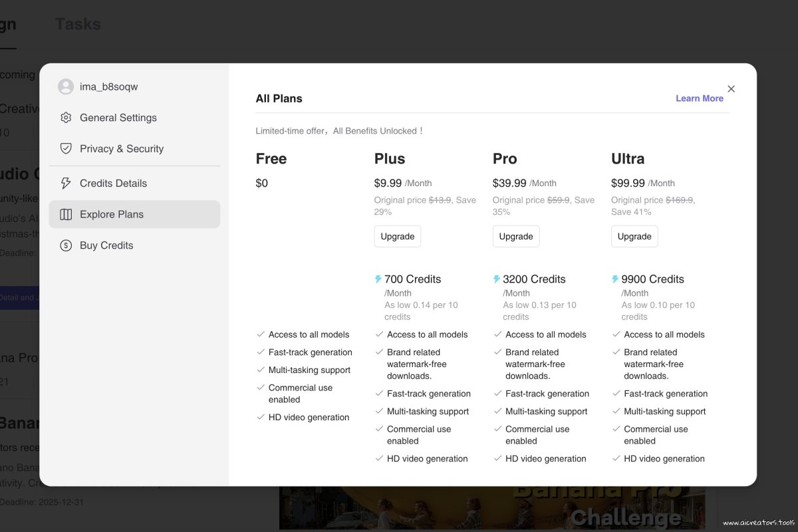Click the Buy Credits dollar coin icon

[66, 245]
